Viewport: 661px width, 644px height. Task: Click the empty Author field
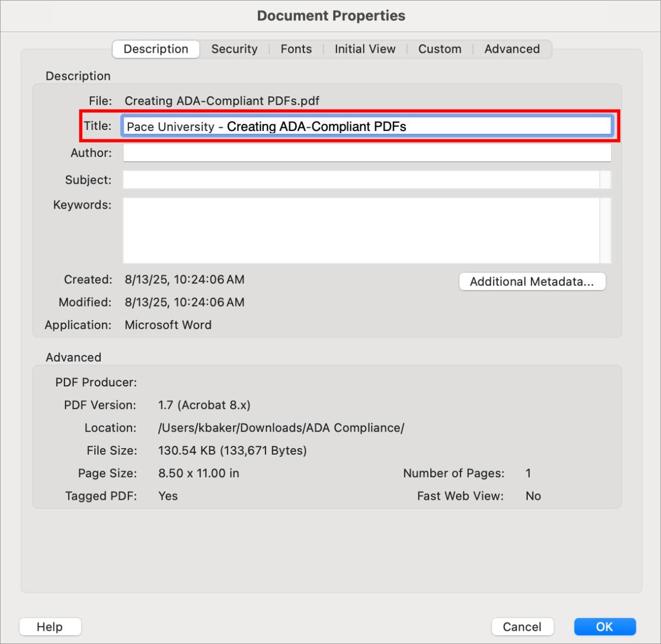[366, 153]
